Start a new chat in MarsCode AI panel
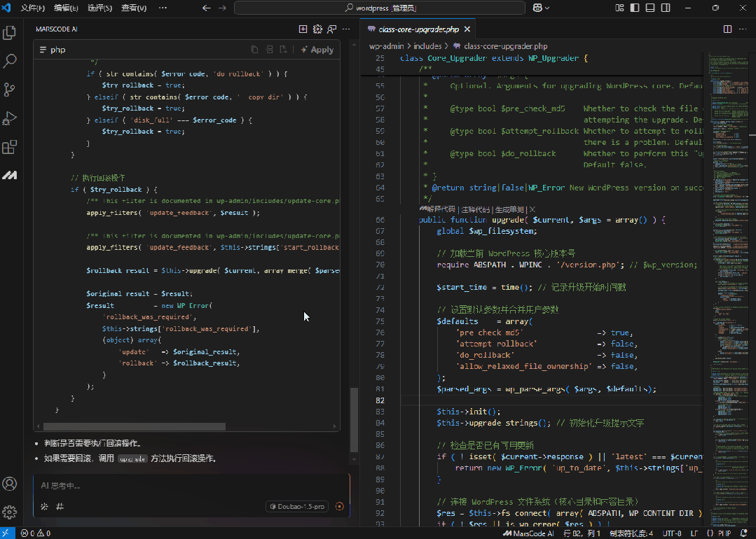Screen dimensions: 756x539 (x=303, y=29)
